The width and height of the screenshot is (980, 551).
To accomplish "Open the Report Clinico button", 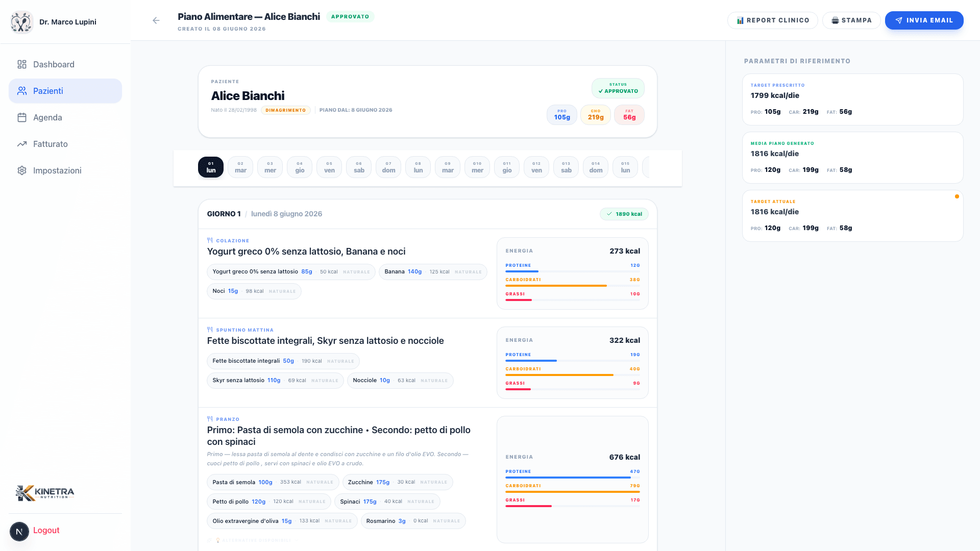I will coord(772,20).
